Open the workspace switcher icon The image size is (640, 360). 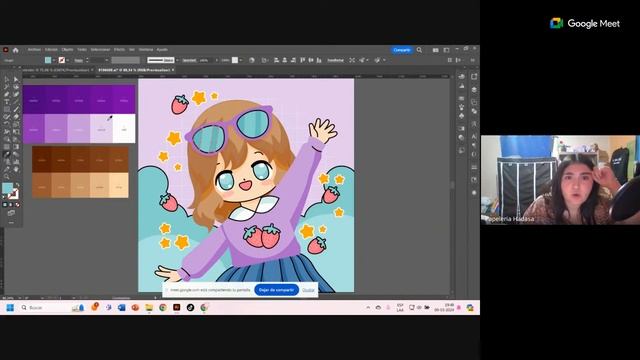point(446,50)
